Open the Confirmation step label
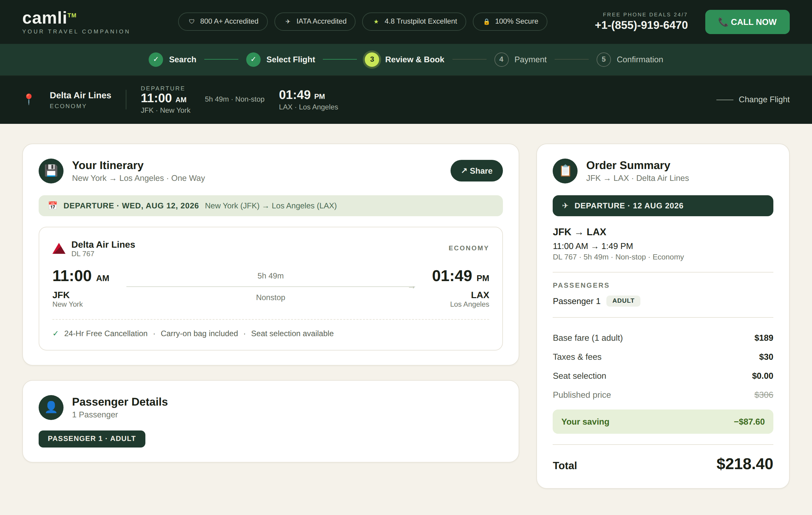The height and width of the screenshot is (515, 812). (640, 59)
